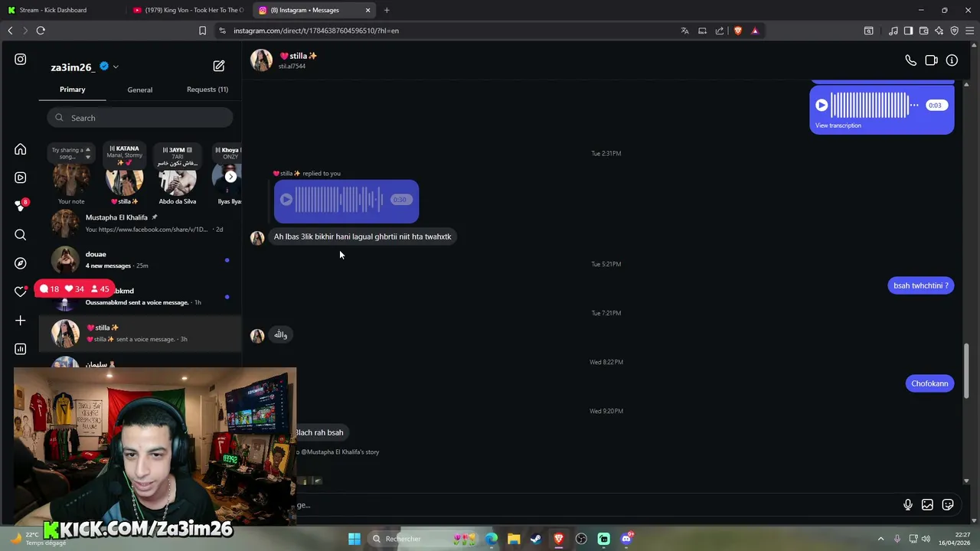This screenshot has width=980, height=551.
Task: Open dashboard chart icon in sidebar
Action: [x=21, y=349]
